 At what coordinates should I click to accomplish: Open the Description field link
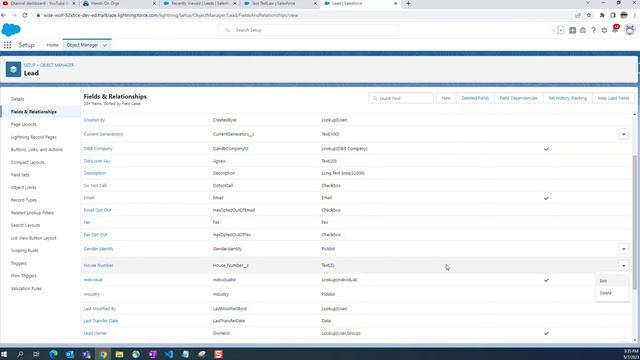point(95,173)
